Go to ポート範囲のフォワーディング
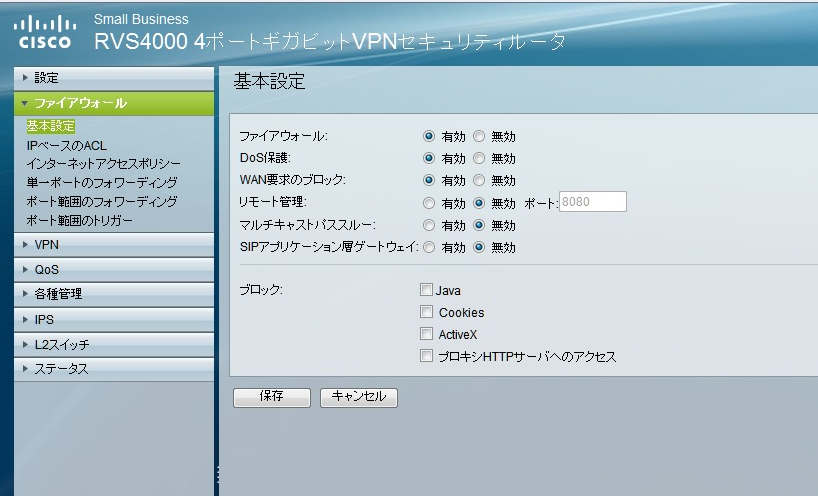The height and width of the screenshot is (496, 818). click(102, 201)
